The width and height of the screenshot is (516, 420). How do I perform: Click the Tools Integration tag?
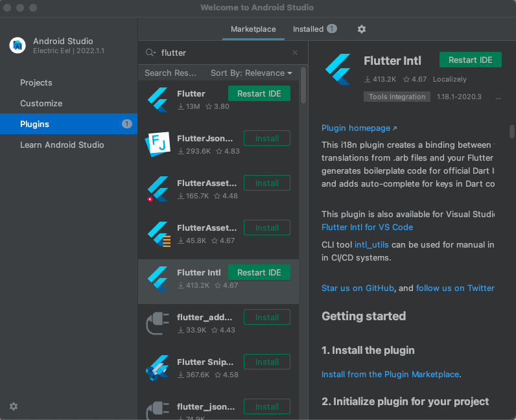click(397, 97)
